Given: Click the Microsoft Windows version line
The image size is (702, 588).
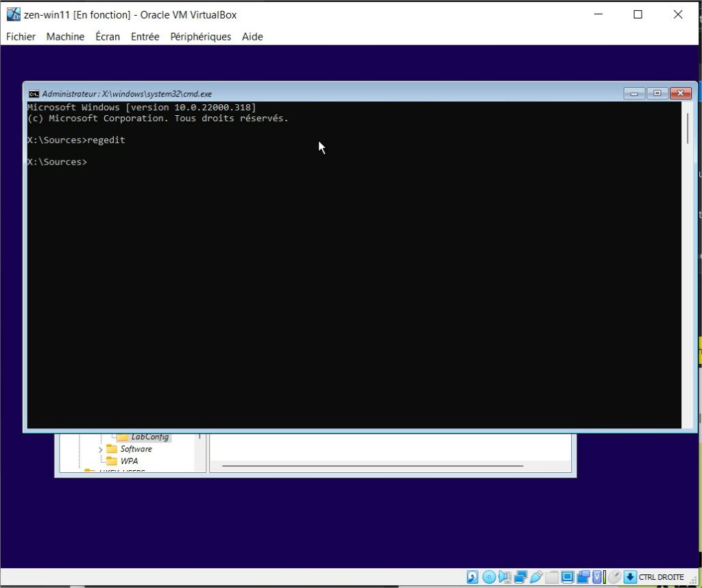Looking at the screenshot, I should tap(141, 108).
